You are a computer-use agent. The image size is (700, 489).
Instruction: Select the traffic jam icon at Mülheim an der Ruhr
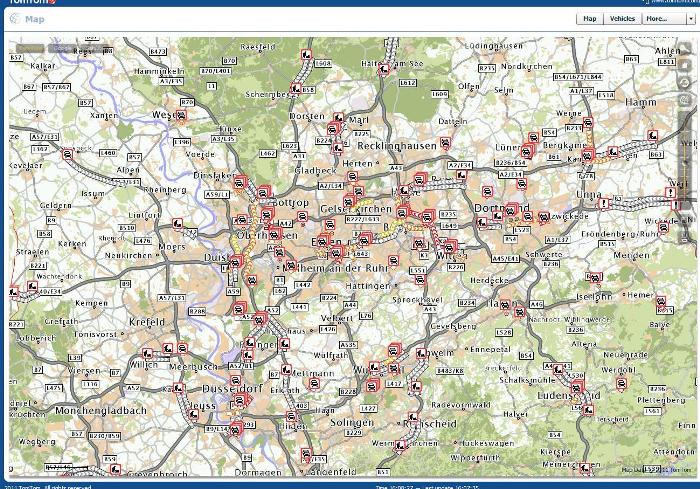291,265
